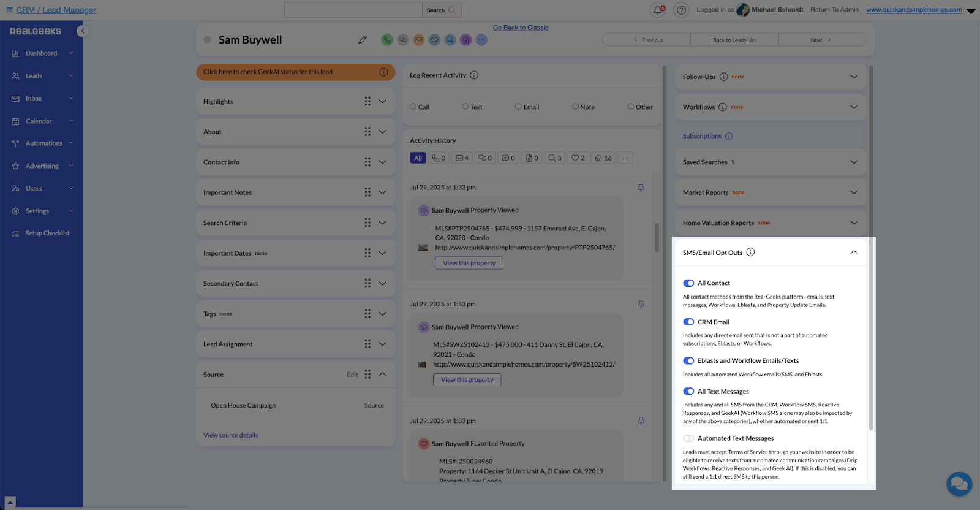Select the All activity history filter
This screenshot has width=980, height=510.
click(418, 158)
